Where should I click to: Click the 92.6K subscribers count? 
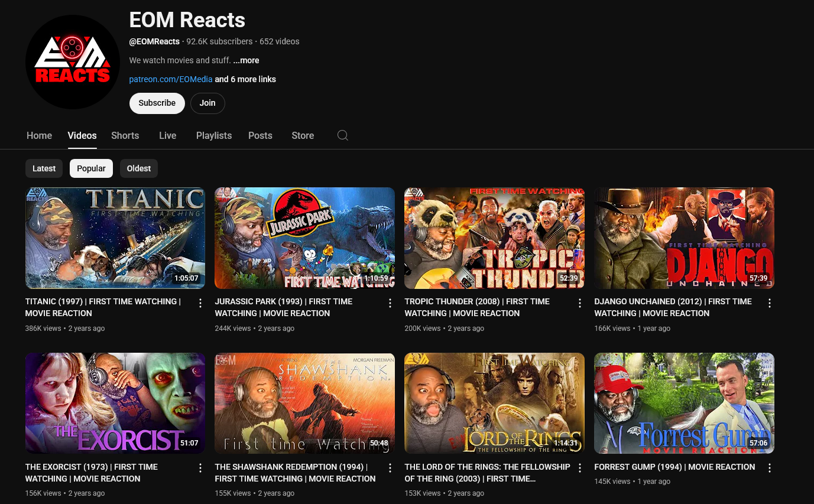[219, 41]
